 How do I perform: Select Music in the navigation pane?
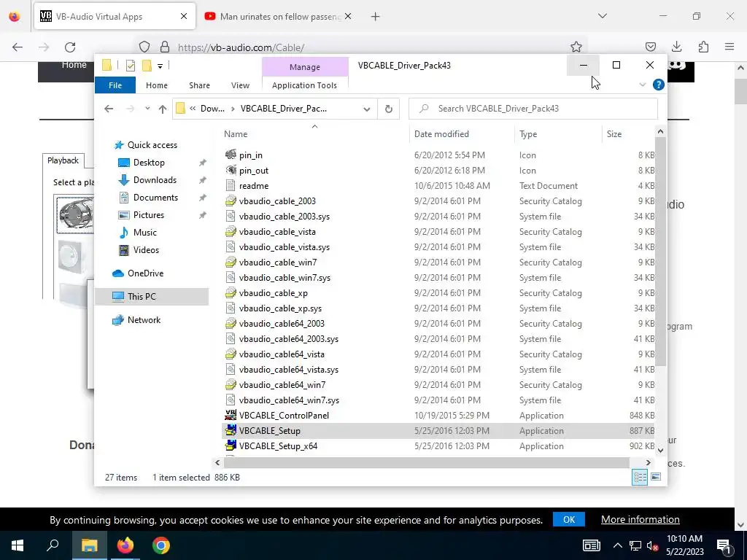[145, 233]
